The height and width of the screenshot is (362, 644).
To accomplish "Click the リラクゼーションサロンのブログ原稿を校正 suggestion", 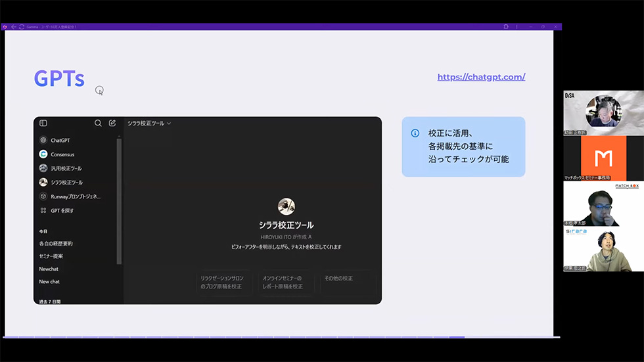I will tap(224, 283).
